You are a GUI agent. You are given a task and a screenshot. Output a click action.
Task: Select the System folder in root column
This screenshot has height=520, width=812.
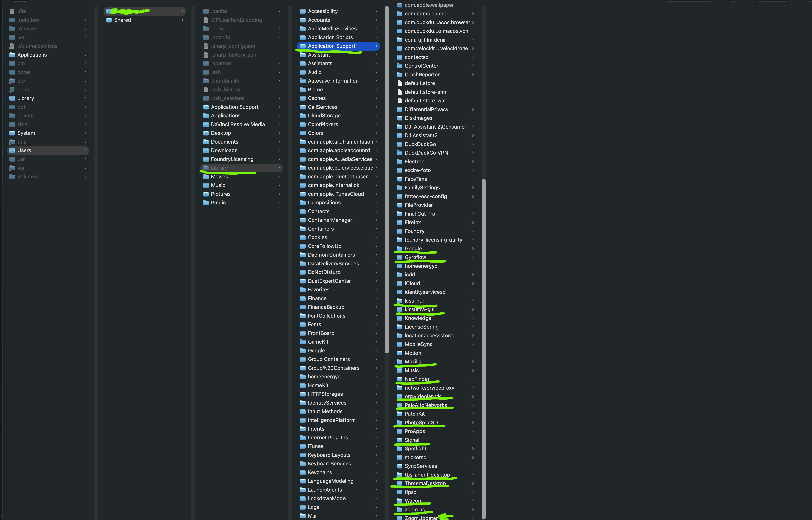point(26,133)
